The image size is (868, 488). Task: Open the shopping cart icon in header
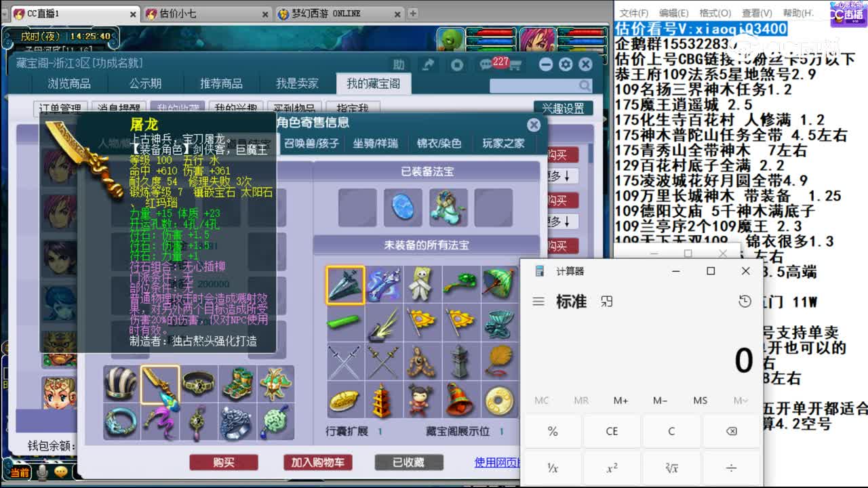(515, 65)
